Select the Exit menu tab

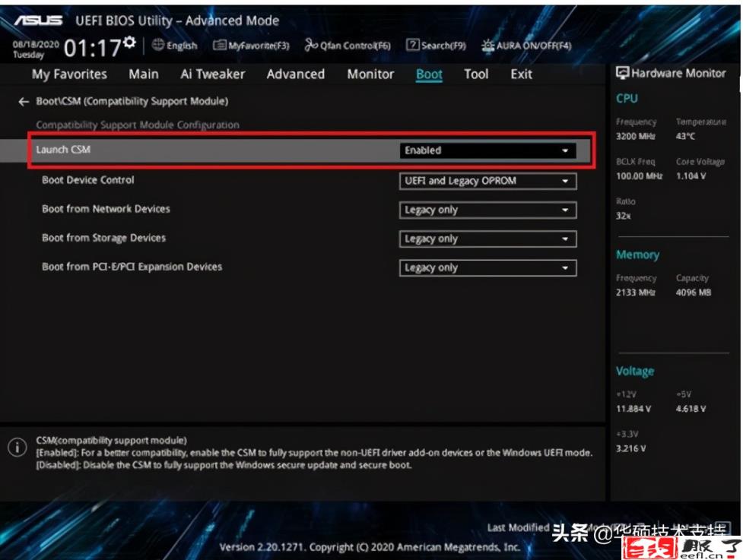pos(521,74)
